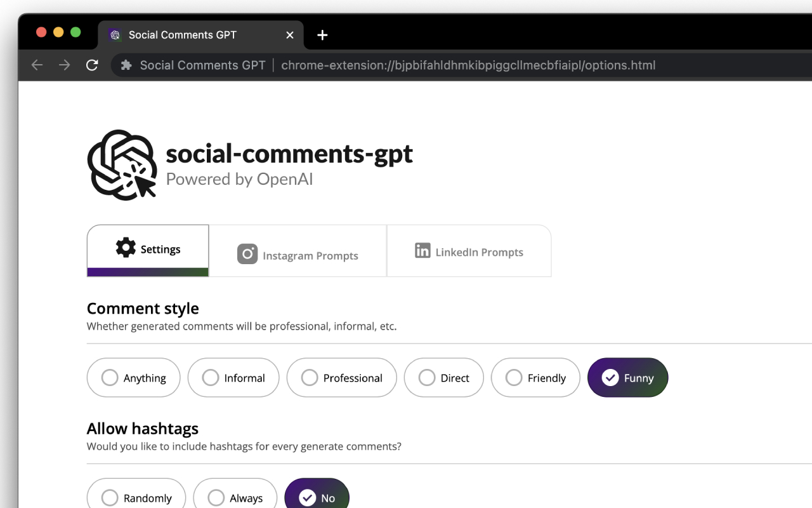Select Friendly comment style

[535, 378]
